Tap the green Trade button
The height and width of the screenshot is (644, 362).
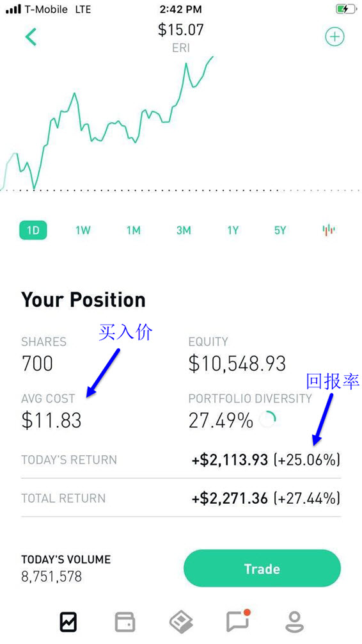262,568
